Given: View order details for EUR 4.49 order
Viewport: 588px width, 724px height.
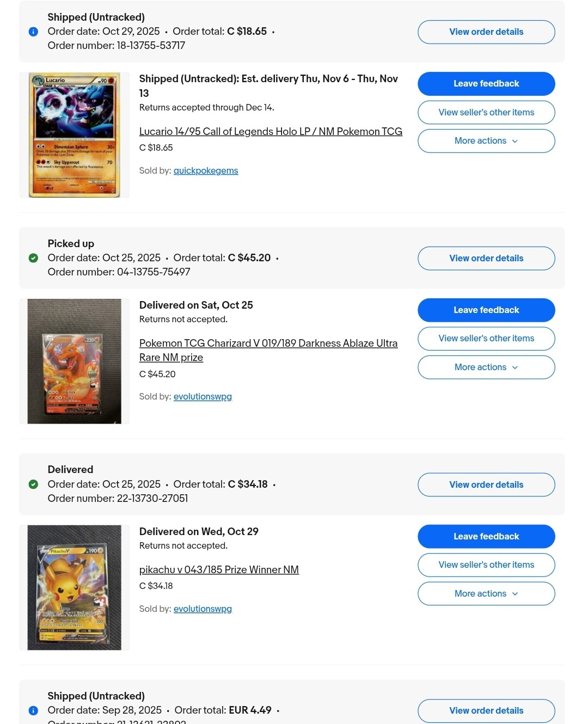Looking at the screenshot, I should pos(486,711).
